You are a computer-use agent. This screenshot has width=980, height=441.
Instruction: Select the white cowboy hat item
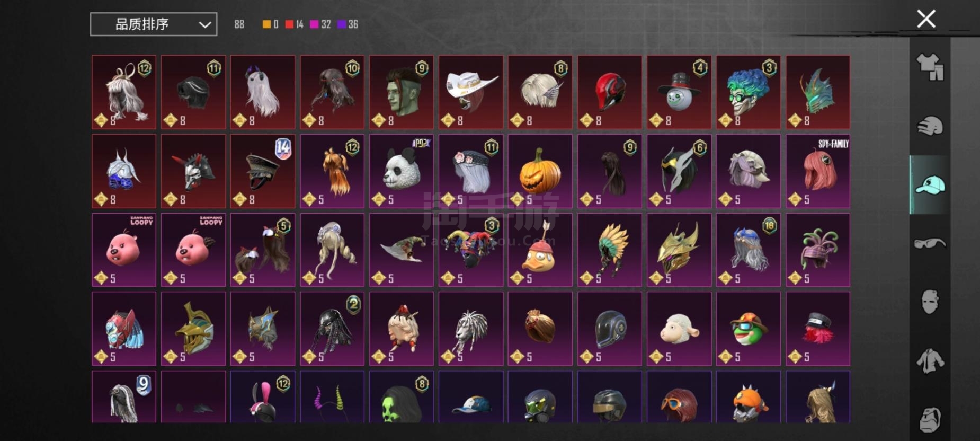pyautogui.click(x=470, y=92)
